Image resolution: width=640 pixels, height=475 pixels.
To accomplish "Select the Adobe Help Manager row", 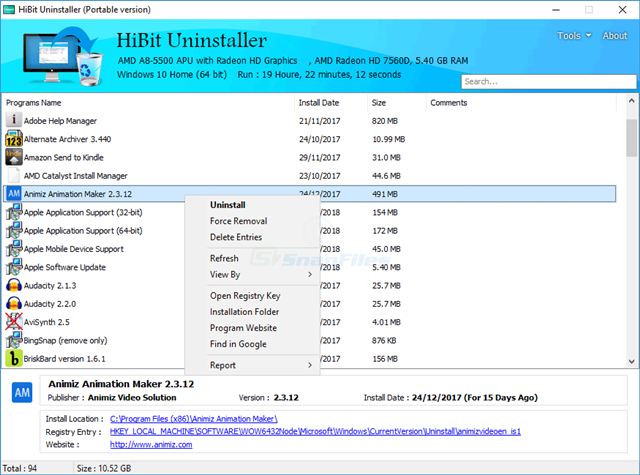I will click(x=309, y=121).
